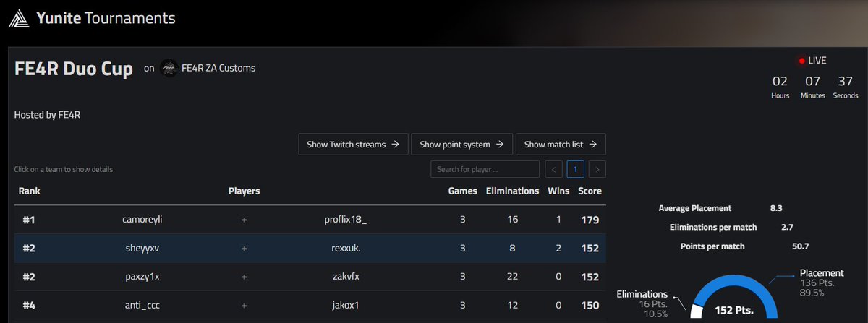The width and height of the screenshot is (868, 323).
Task: Select the Wins column header
Action: click(559, 191)
